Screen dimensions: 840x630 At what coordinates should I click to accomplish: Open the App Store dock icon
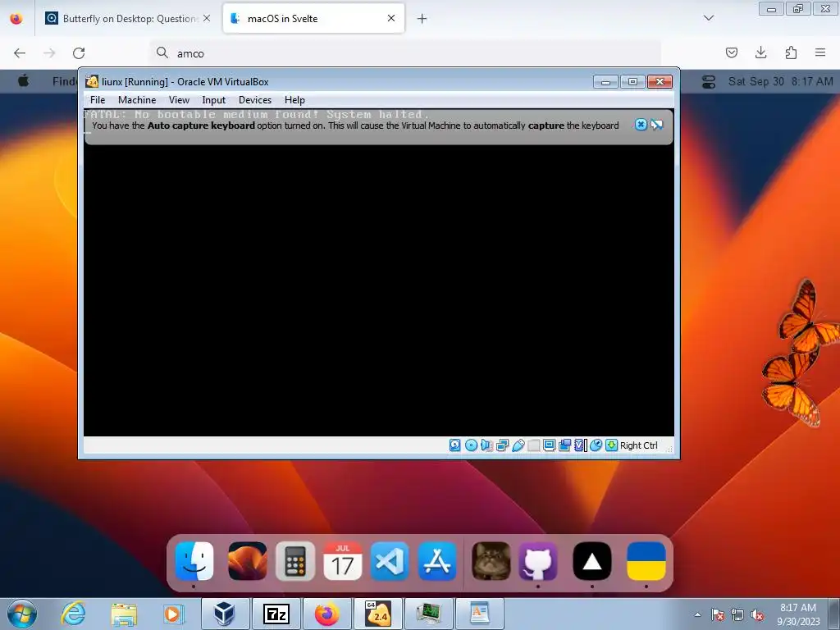437,561
